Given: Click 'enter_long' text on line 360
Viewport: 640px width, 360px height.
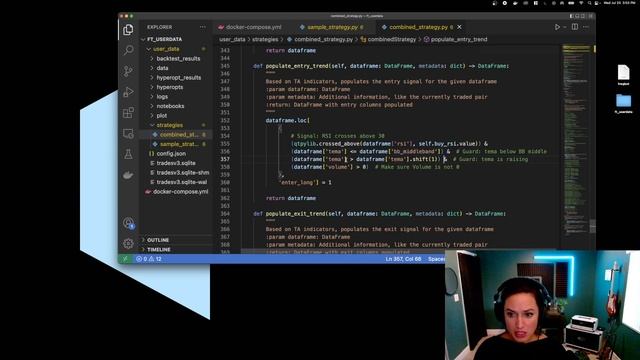Looking at the screenshot, I should click(x=299, y=182).
